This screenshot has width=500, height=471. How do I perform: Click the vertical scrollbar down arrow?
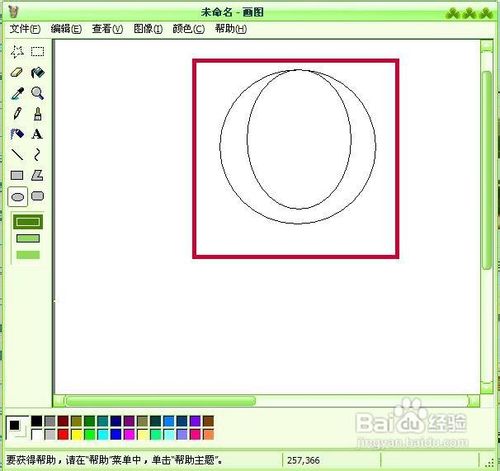(x=487, y=387)
